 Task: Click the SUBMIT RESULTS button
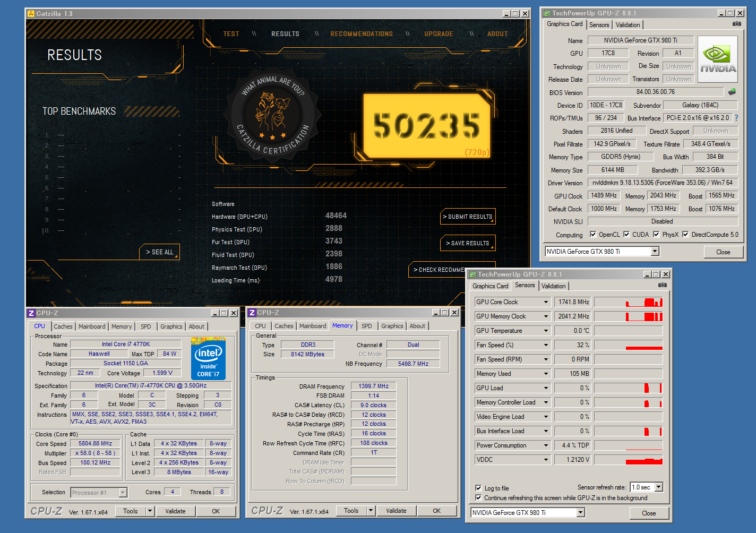point(468,217)
